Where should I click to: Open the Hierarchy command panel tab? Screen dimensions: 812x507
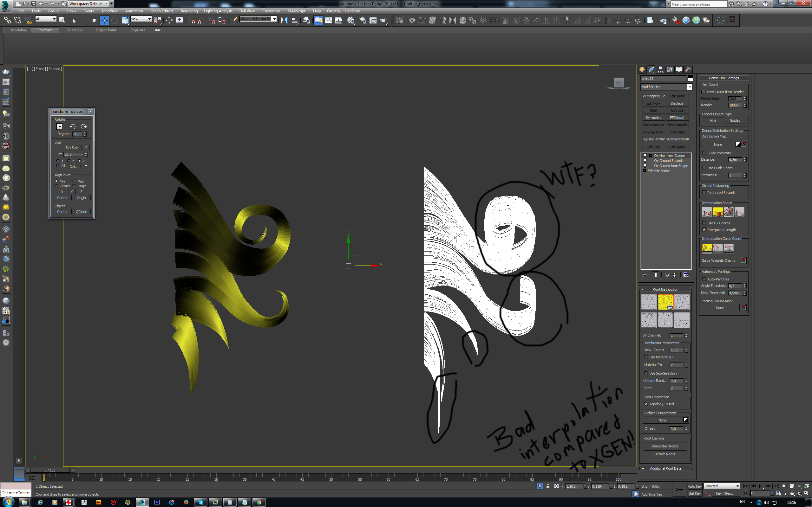(x=660, y=69)
